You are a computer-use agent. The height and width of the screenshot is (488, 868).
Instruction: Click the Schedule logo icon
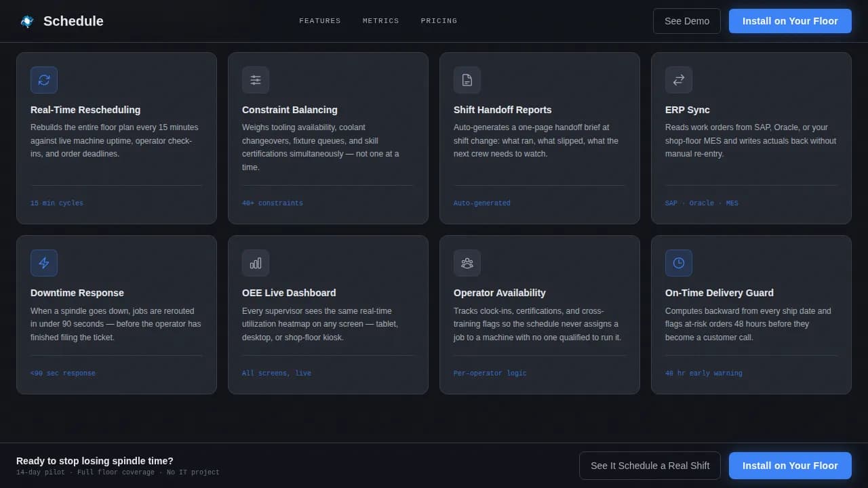(x=27, y=21)
